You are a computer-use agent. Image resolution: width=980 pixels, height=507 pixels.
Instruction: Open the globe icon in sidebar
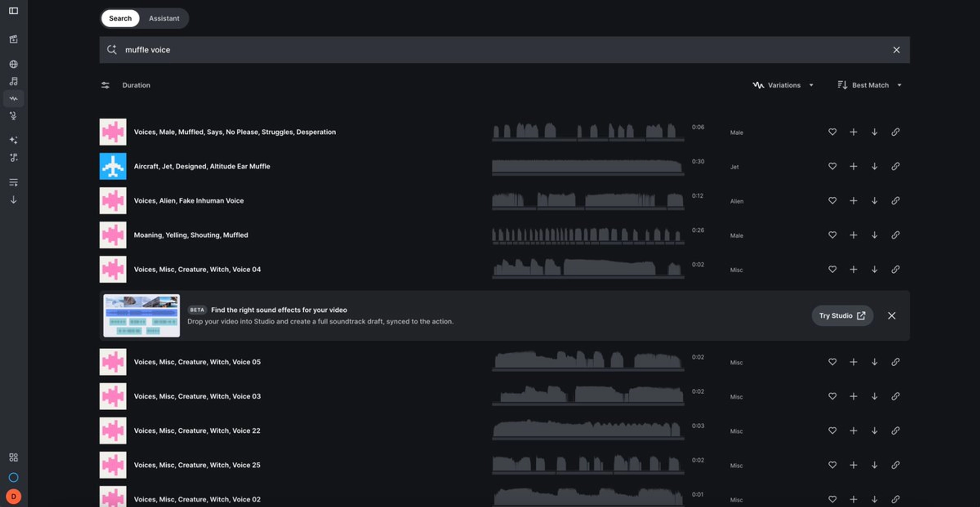coord(14,64)
